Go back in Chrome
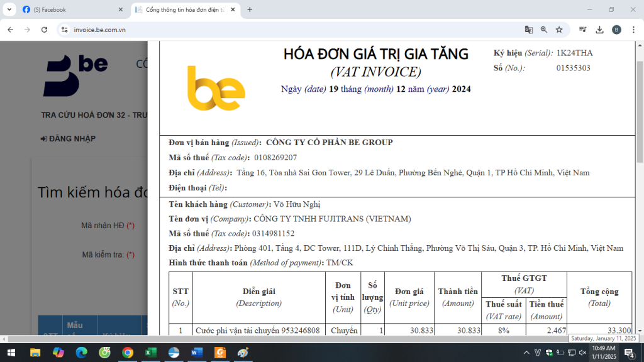This screenshot has height=362, width=644. [10, 30]
